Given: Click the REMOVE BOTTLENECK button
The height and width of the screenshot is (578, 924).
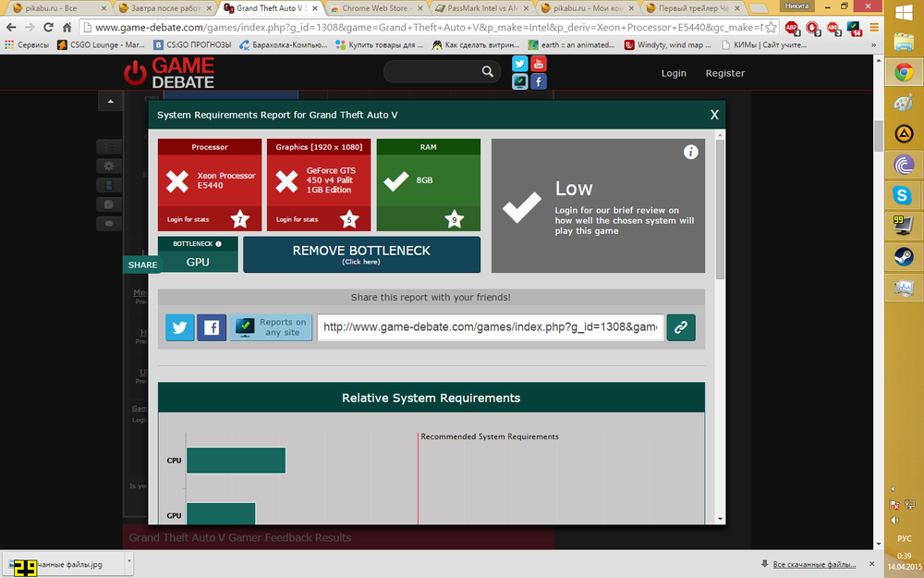Looking at the screenshot, I should tap(361, 254).
